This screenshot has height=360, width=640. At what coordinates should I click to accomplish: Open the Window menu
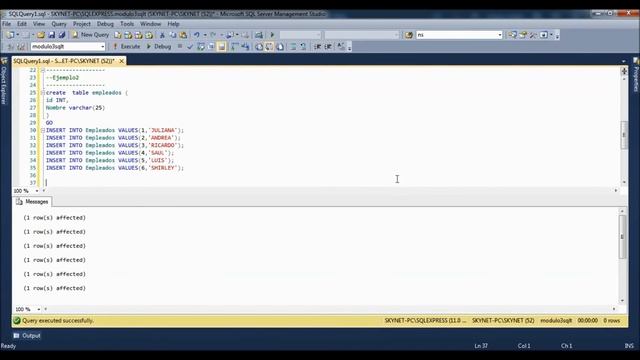pos(151,24)
